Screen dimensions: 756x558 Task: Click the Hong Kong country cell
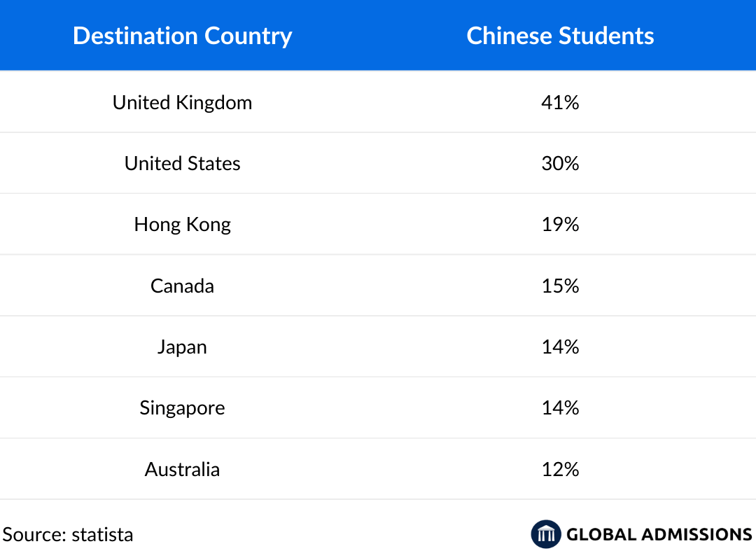coord(182,225)
